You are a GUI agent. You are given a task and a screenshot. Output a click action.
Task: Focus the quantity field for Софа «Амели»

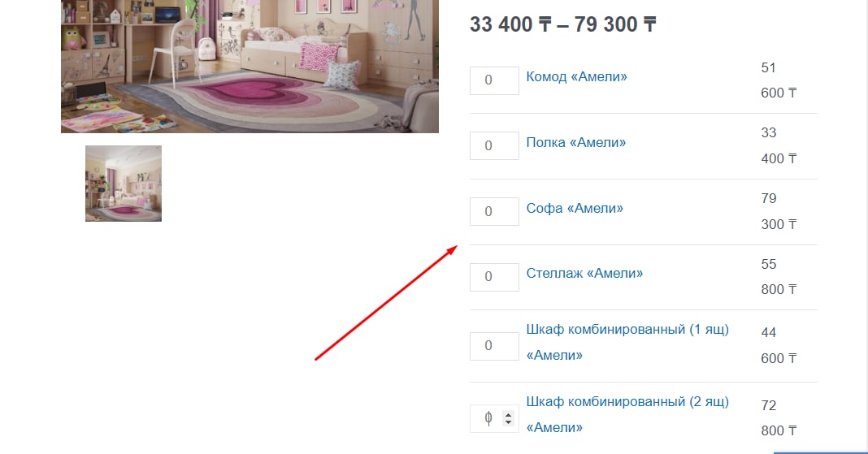(494, 211)
